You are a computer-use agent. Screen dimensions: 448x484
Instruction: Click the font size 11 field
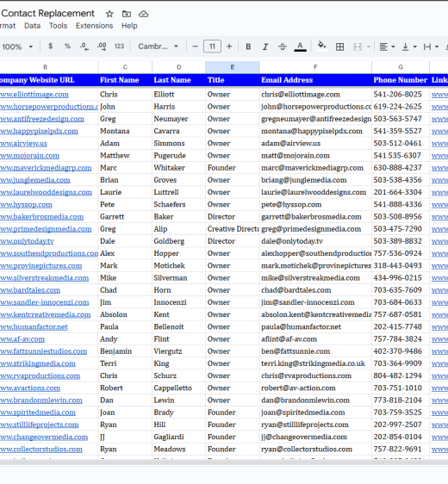(x=212, y=47)
